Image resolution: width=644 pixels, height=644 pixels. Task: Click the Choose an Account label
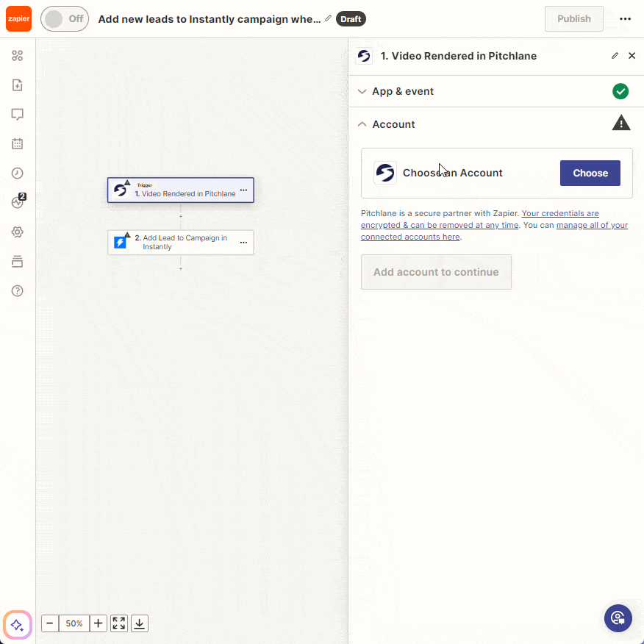[453, 173]
